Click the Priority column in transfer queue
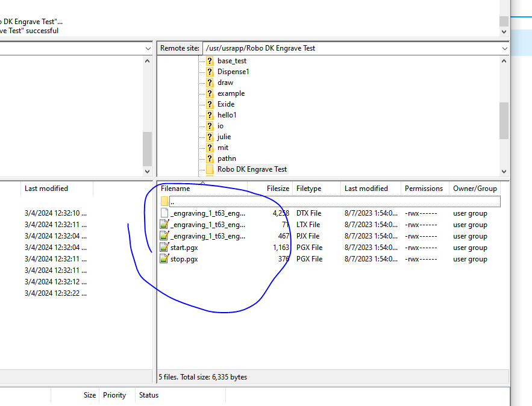Image resolution: width=532 pixels, height=406 pixels. [x=114, y=395]
